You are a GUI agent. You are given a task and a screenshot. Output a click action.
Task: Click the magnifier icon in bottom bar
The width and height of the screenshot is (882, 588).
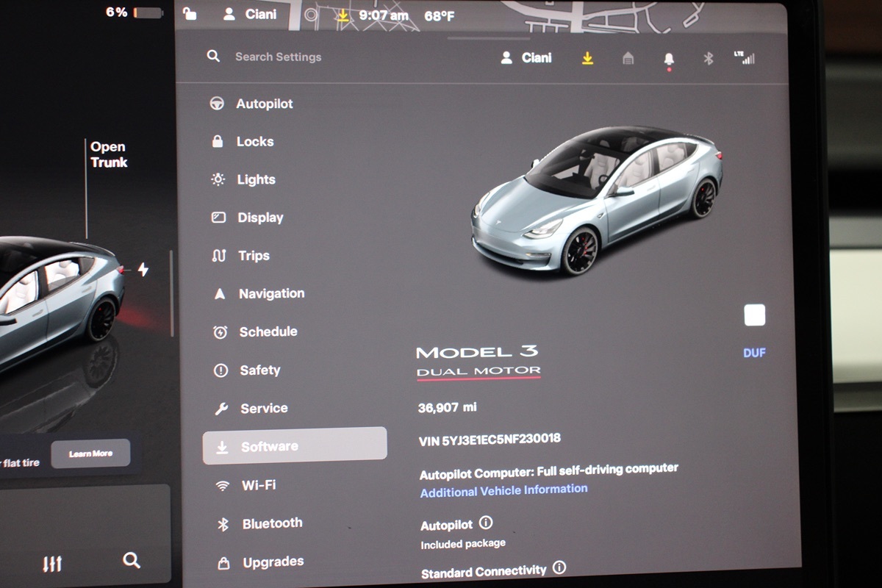(132, 561)
